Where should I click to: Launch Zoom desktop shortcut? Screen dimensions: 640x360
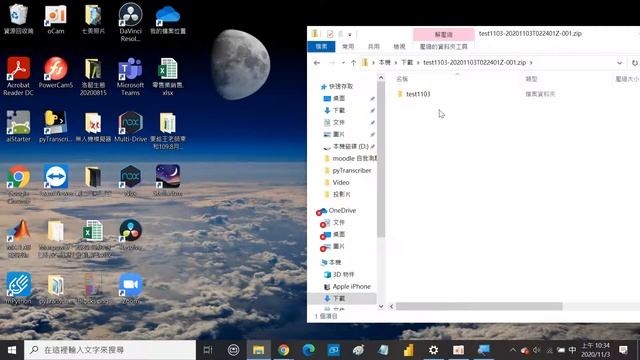click(x=130, y=289)
